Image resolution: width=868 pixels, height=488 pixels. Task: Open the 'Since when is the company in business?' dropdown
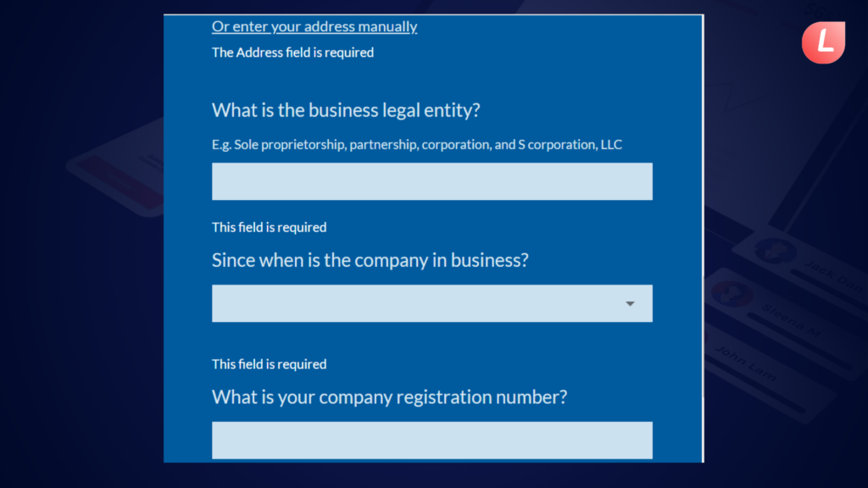[431, 304]
